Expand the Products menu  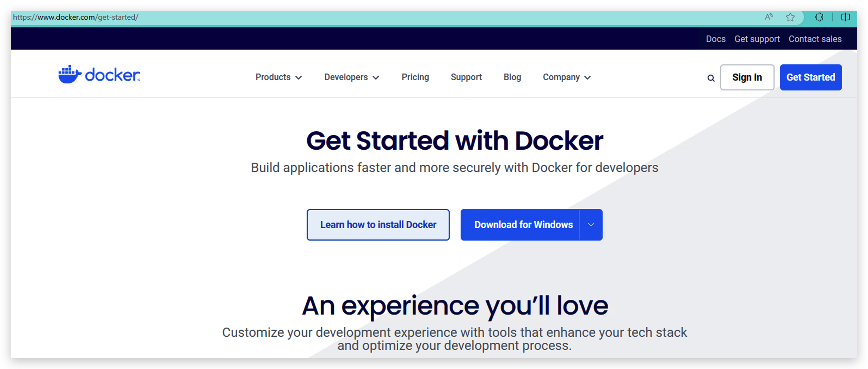[x=278, y=77]
